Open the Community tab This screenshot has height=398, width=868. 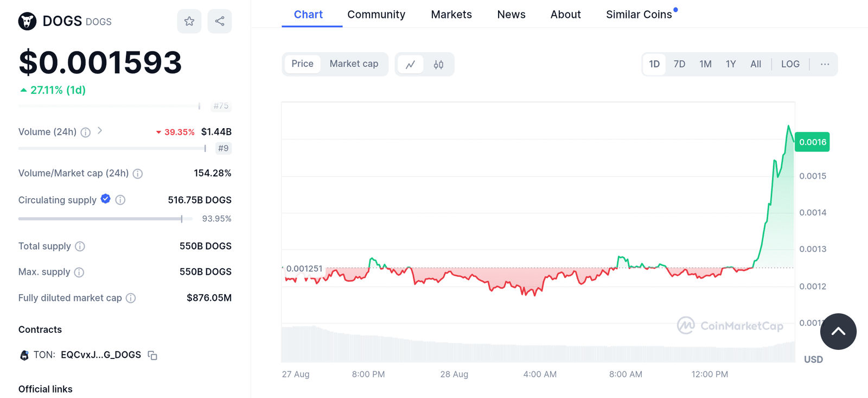click(x=376, y=15)
